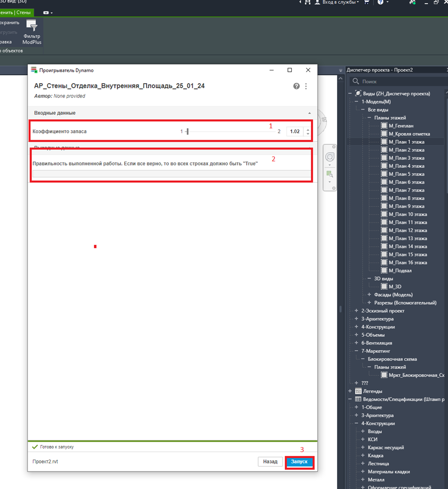This screenshot has width=448, height=489.
Task: Open the three-dot options menu in Dynamo Player
Action: [306, 86]
